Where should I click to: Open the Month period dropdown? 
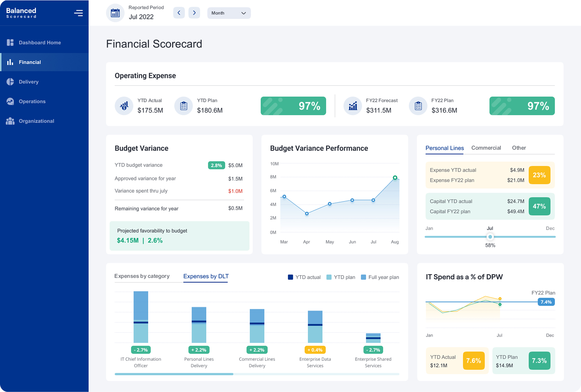[229, 13]
